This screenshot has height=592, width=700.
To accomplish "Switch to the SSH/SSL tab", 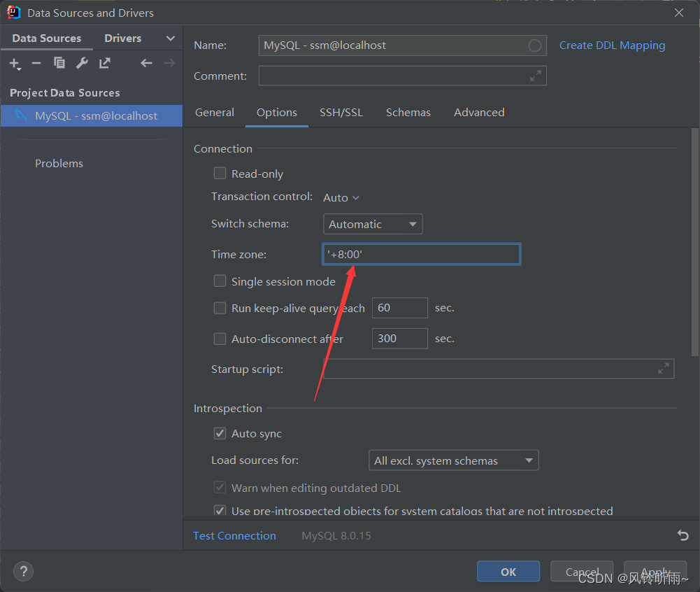I will tap(341, 113).
